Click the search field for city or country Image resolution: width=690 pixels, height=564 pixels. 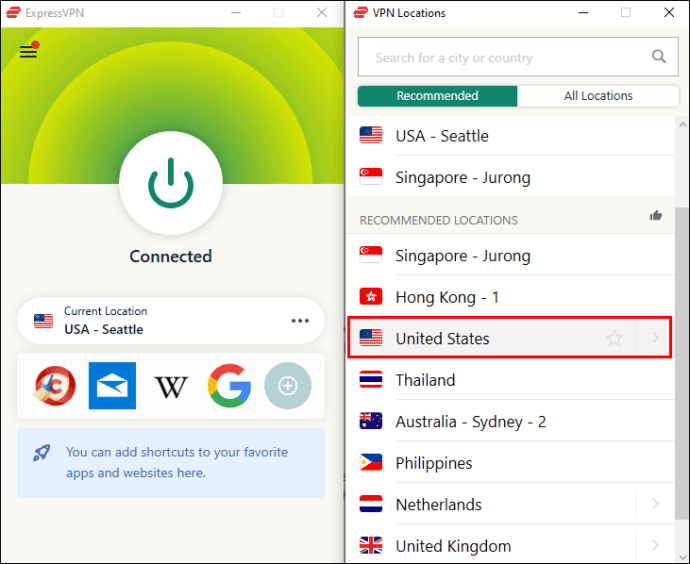(518, 57)
